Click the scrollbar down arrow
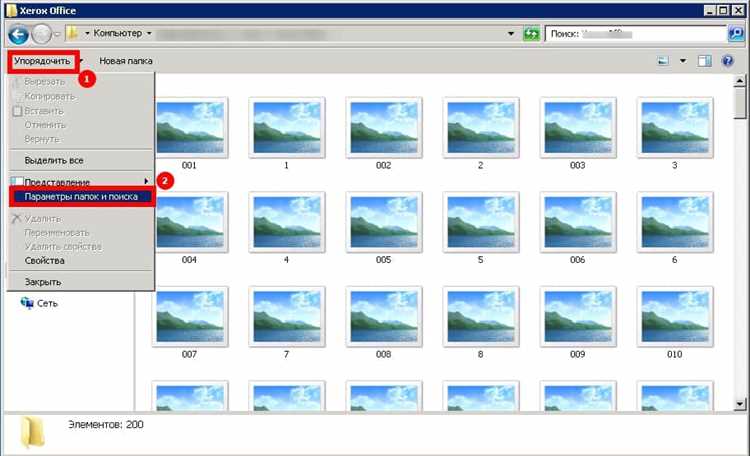Screen dimensions: 750x456 740,404
